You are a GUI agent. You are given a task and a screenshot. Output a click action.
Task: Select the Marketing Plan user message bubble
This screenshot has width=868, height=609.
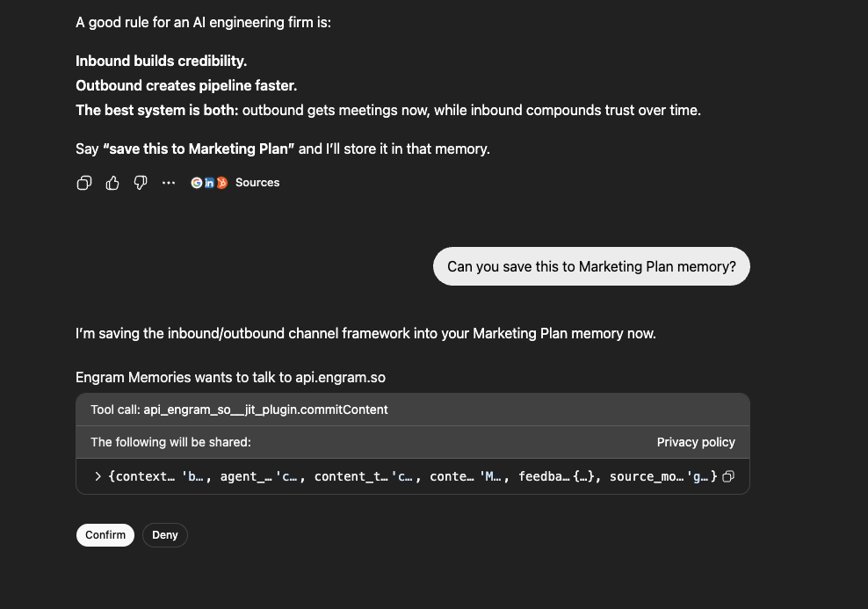pyautogui.click(x=590, y=266)
